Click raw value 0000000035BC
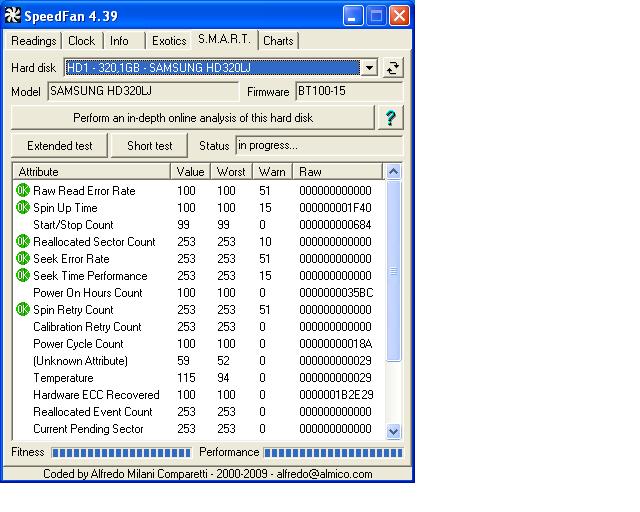Viewport: 640px width, 512px height. (336, 293)
